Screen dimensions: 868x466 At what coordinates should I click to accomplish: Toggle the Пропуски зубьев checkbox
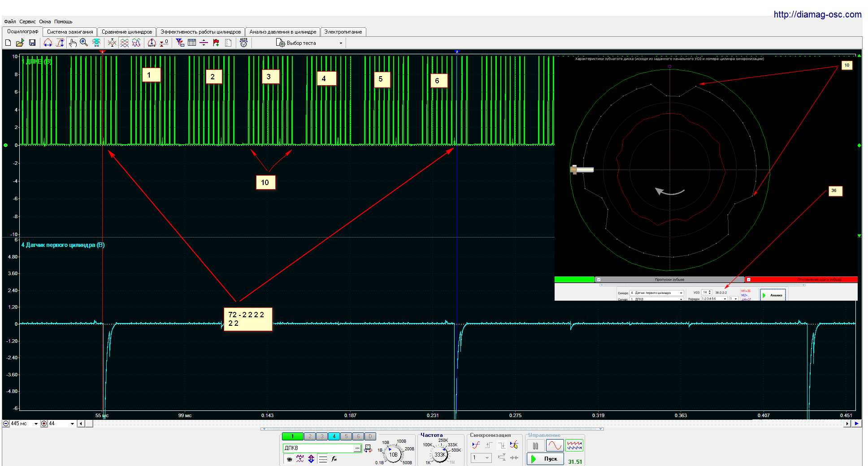click(599, 280)
